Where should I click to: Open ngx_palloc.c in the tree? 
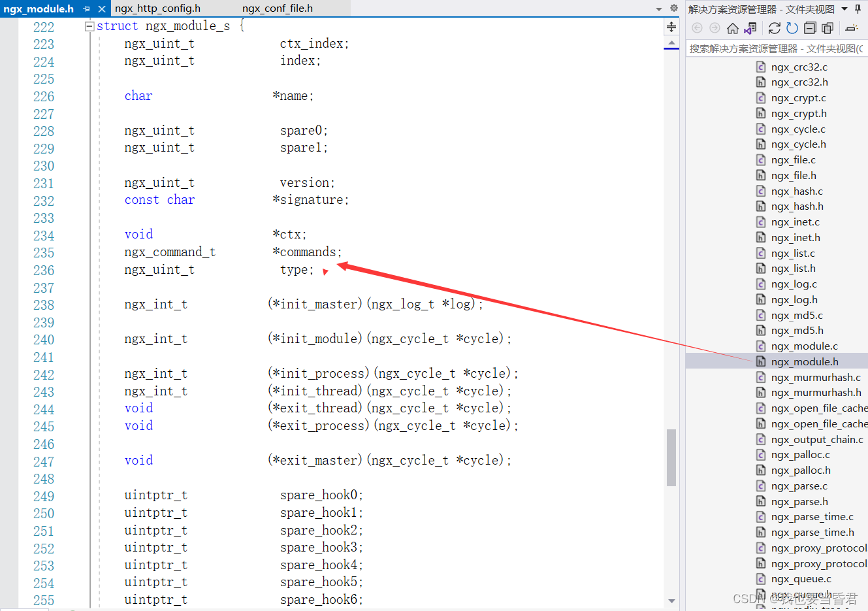coord(800,455)
